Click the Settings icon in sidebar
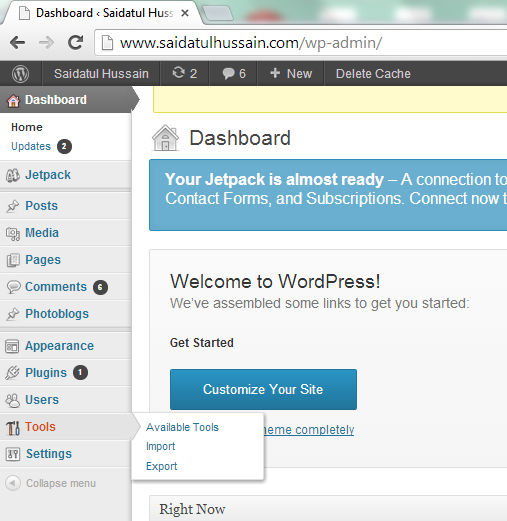507x521 pixels. click(13, 454)
